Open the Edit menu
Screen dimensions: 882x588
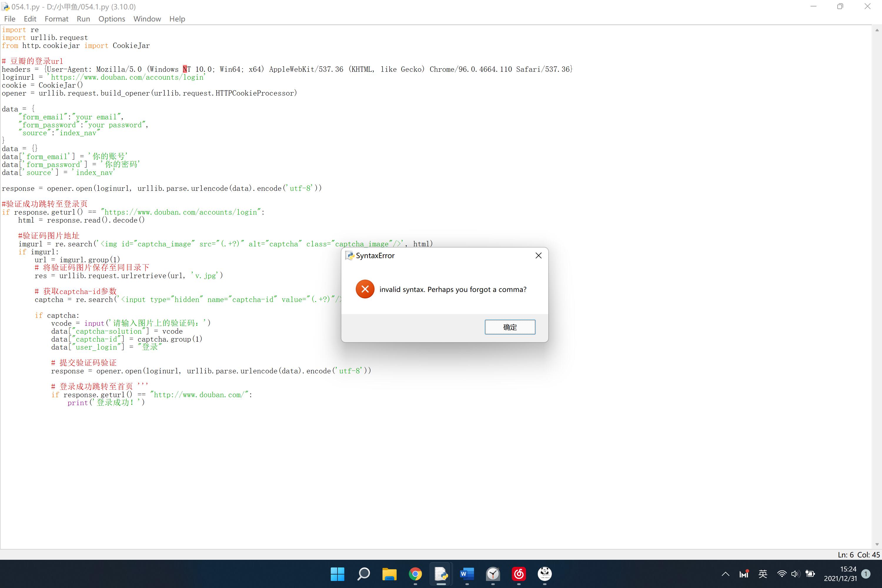coord(30,19)
